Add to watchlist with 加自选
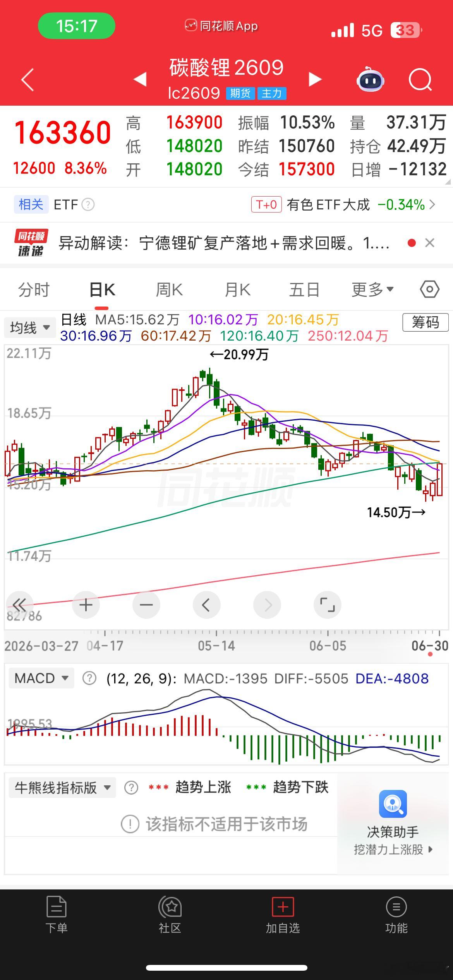This screenshot has height=980, width=453. [283, 906]
